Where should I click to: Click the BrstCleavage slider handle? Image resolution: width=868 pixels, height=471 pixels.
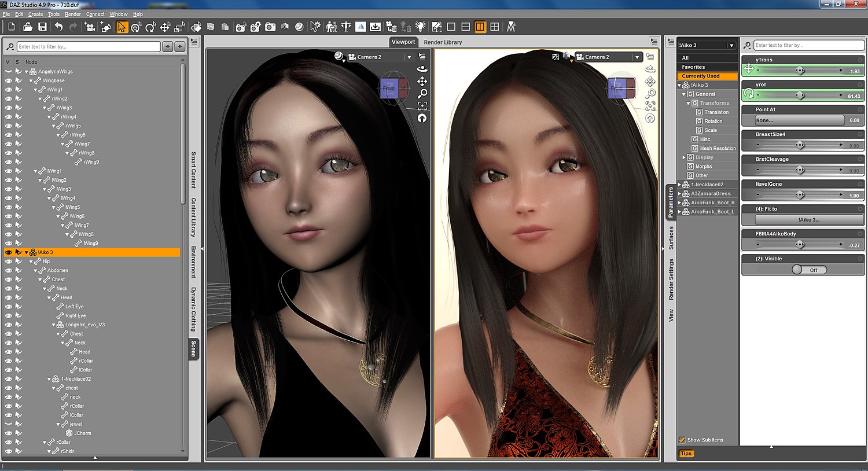click(x=801, y=170)
